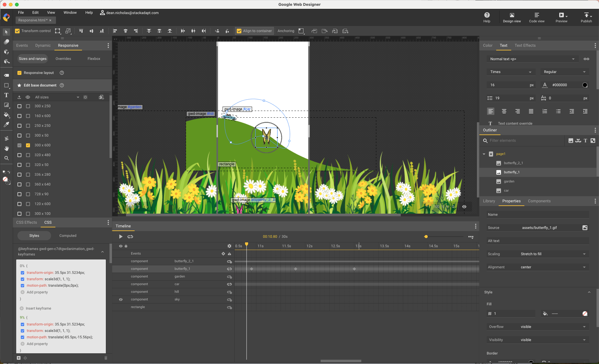This screenshot has width=599, height=364.
Task: Switch to the Text Effects tab
Action: point(525,45)
